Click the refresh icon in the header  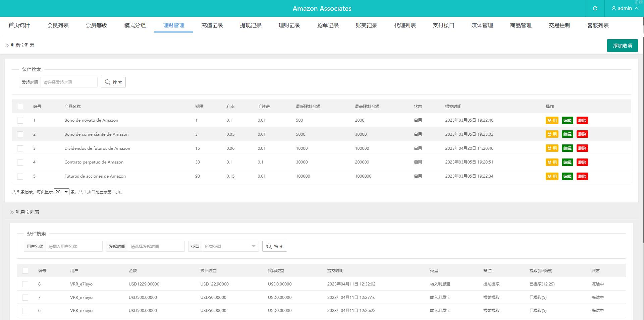[595, 8]
